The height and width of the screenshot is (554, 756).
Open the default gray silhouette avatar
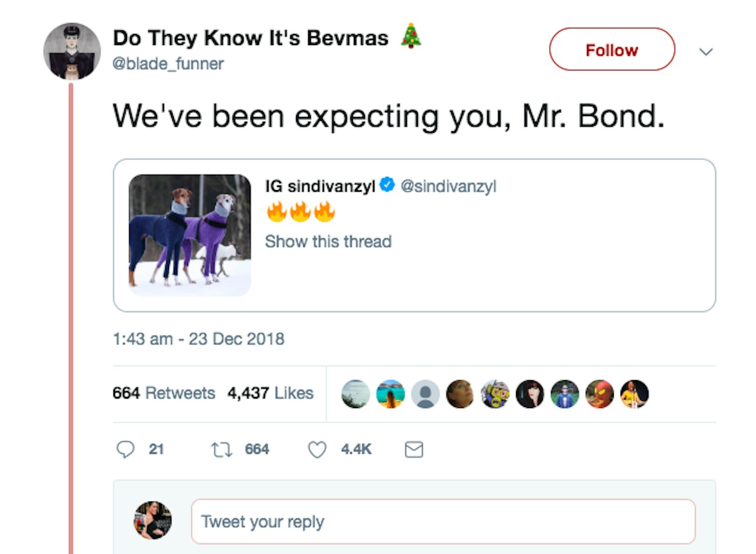coord(425,394)
